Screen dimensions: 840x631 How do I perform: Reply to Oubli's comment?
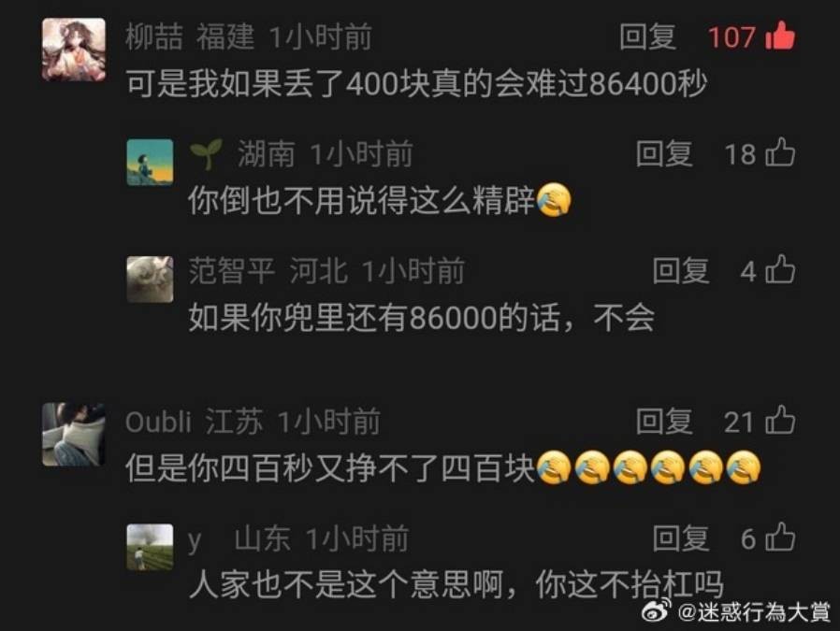[x=664, y=422]
